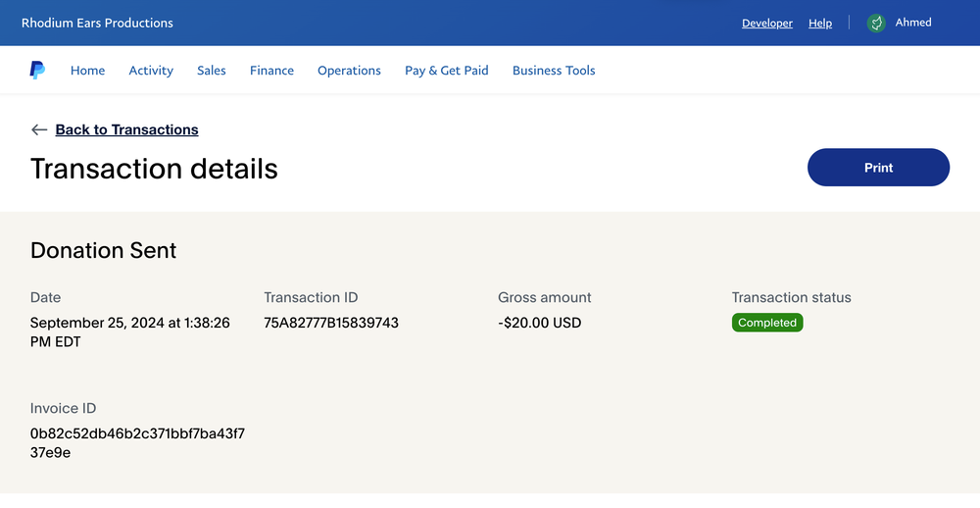Follow the Back to Transactions link

click(126, 129)
